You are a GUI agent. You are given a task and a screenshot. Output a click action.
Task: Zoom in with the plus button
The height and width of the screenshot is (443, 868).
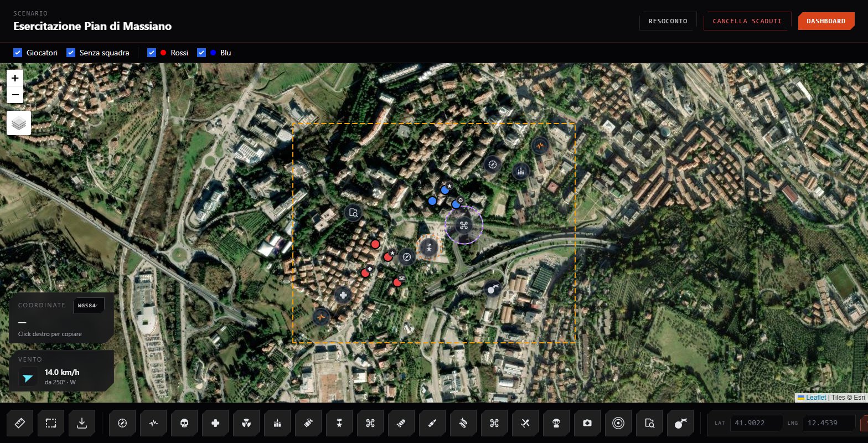tap(15, 78)
